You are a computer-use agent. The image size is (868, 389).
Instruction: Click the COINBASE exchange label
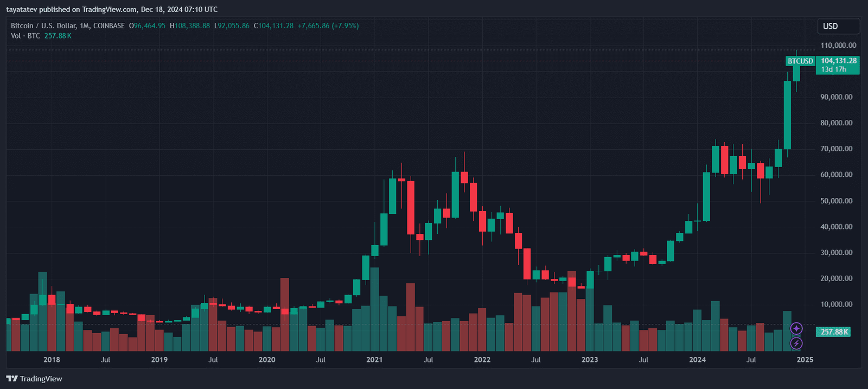[108, 25]
